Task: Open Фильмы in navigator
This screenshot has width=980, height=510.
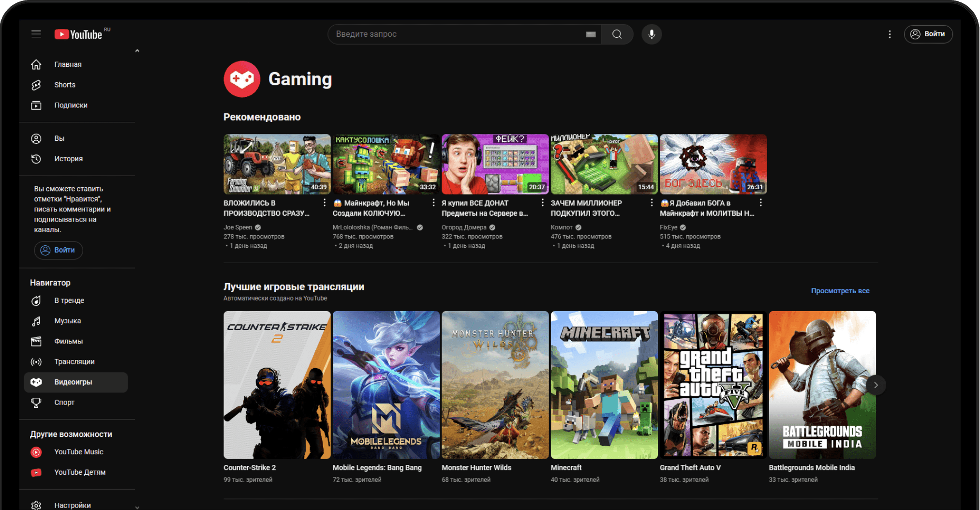Action: [76, 341]
